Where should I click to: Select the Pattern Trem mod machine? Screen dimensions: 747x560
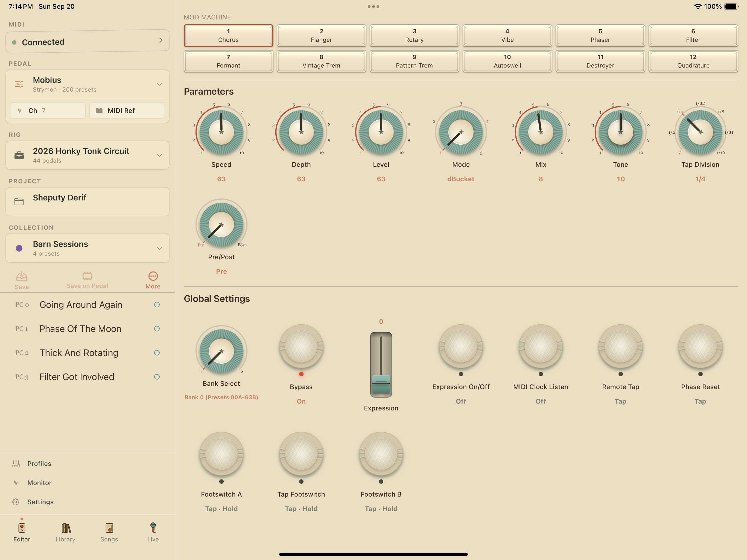(x=414, y=61)
